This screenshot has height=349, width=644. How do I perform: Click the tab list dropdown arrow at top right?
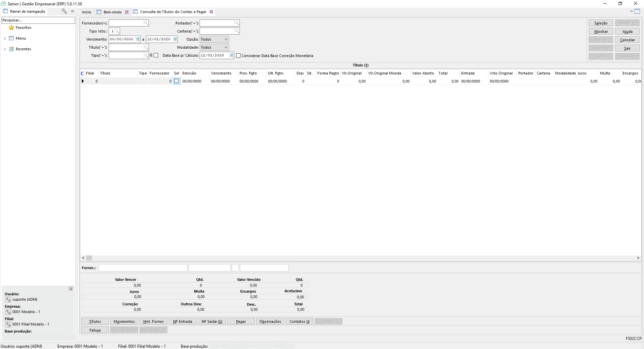tap(631, 11)
